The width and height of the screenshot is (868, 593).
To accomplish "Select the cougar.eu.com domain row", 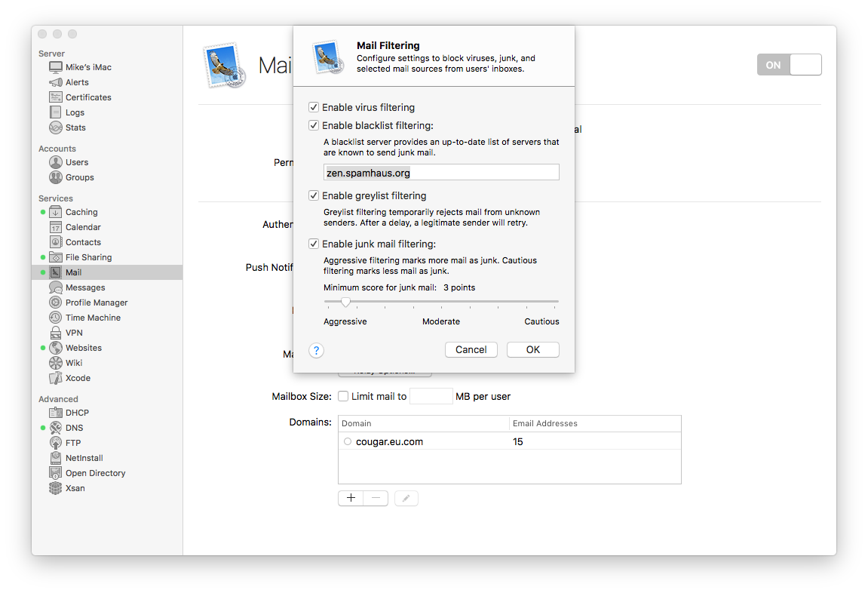I will coord(509,441).
